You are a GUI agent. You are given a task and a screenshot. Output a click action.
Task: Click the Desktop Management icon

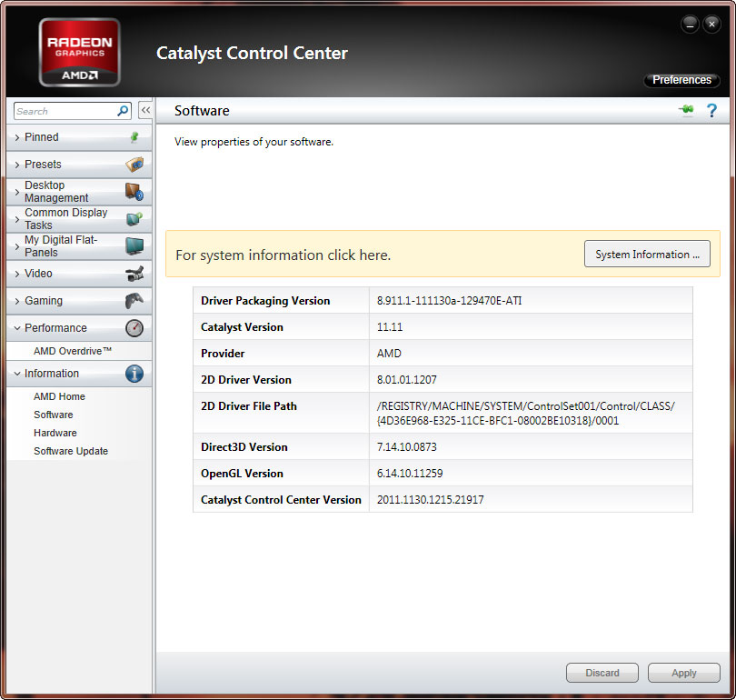134,192
